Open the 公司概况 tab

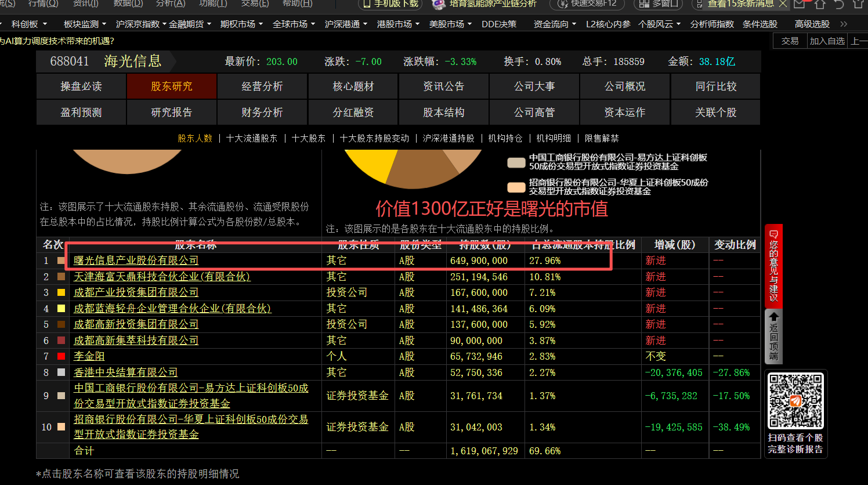[x=625, y=86]
